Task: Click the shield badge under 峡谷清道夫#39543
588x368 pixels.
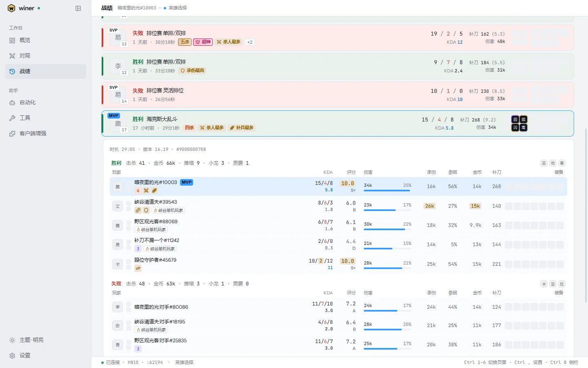Action: pyautogui.click(x=146, y=210)
